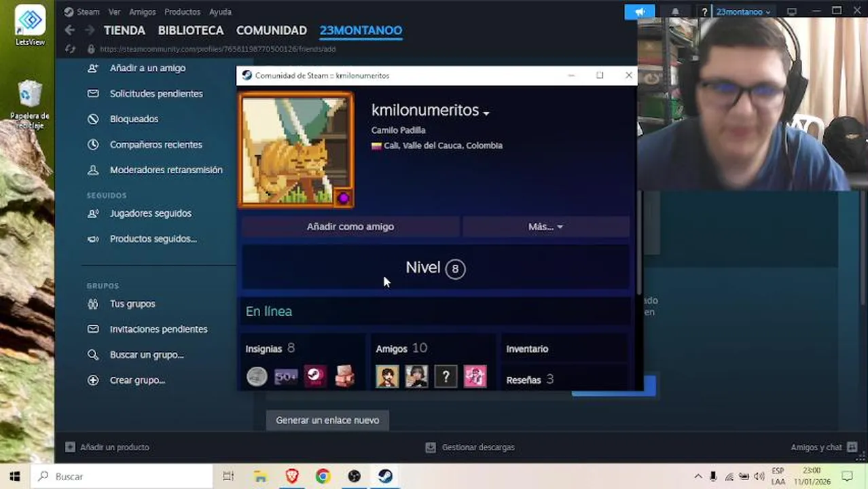Open the 50+ games badge icon

tap(286, 376)
